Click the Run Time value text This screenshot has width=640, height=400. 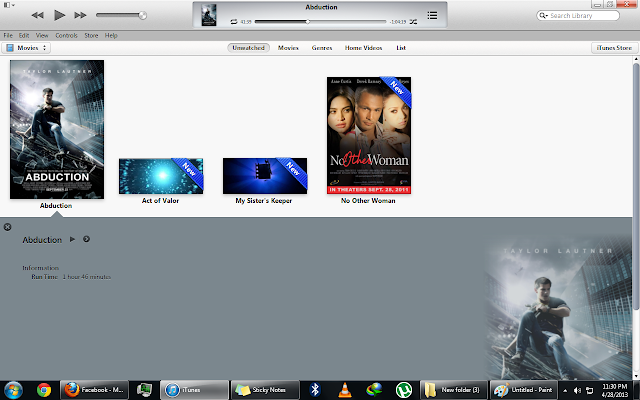(x=87, y=277)
